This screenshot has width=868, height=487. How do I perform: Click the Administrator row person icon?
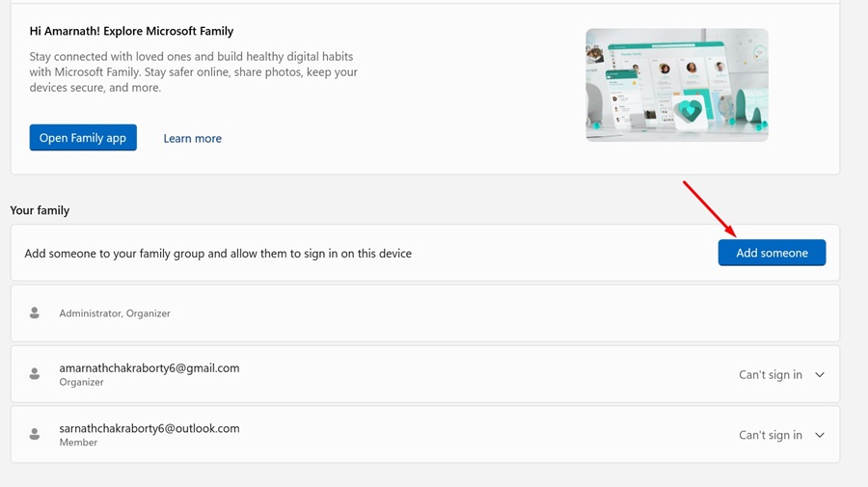(x=35, y=313)
